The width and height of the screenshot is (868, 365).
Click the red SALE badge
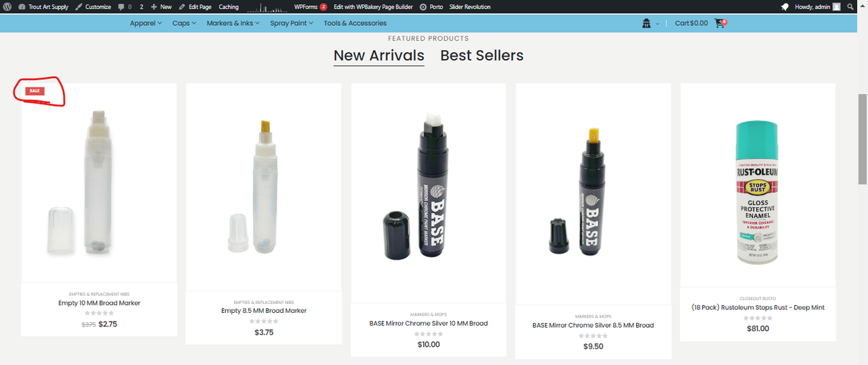click(35, 91)
